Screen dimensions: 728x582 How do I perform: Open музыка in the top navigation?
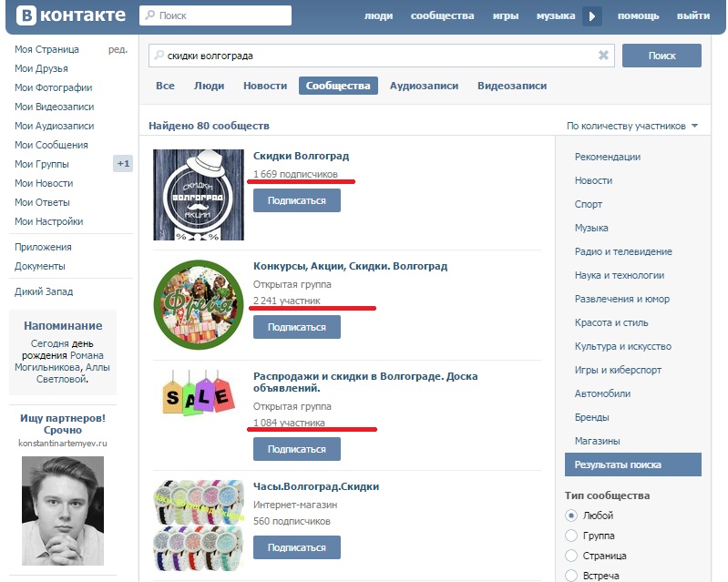[x=556, y=15]
